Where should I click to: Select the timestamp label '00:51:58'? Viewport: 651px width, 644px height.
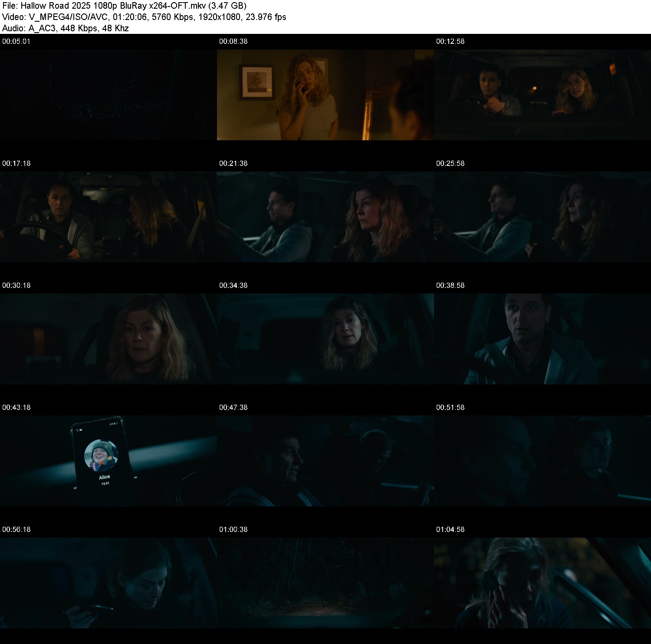[x=450, y=407]
